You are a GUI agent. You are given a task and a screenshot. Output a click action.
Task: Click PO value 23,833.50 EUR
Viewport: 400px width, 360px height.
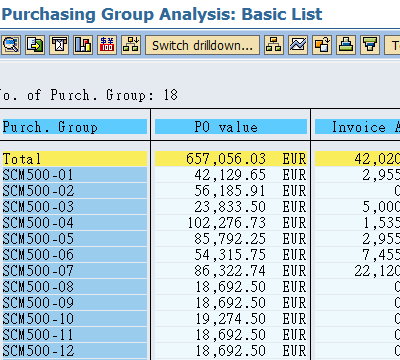[231, 207]
